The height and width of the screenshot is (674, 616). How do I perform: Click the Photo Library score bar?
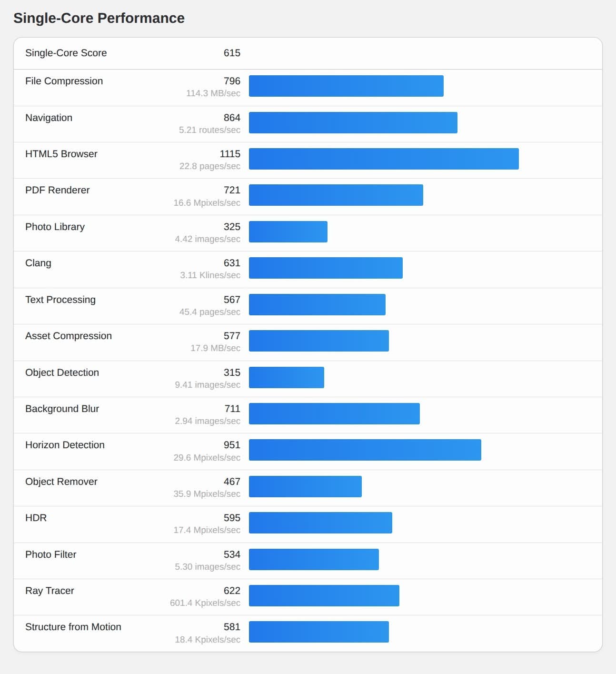point(288,231)
